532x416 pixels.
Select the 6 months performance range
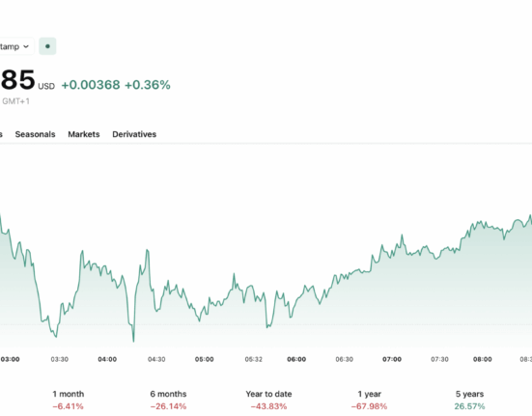(x=168, y=400)
